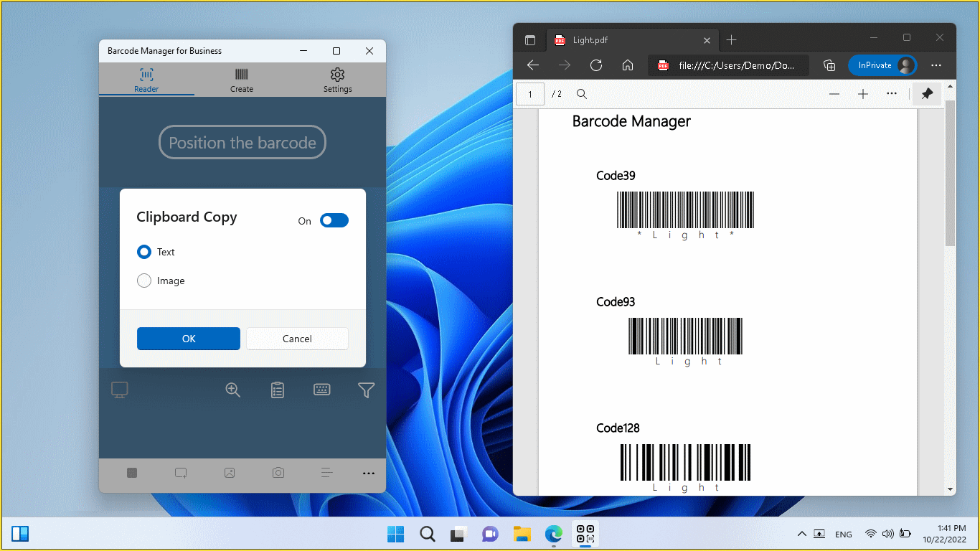Select the keyboard input icon

[x=321, y=390]
